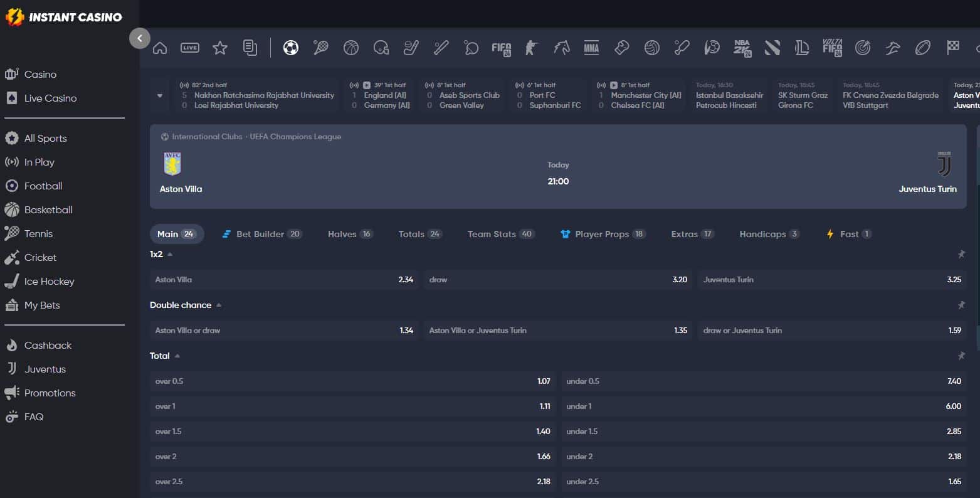Bet on Juventus Turin at 3.25
Image resolution: width=980 pixels, height=498 pixels.
click(x=832, y=280)
